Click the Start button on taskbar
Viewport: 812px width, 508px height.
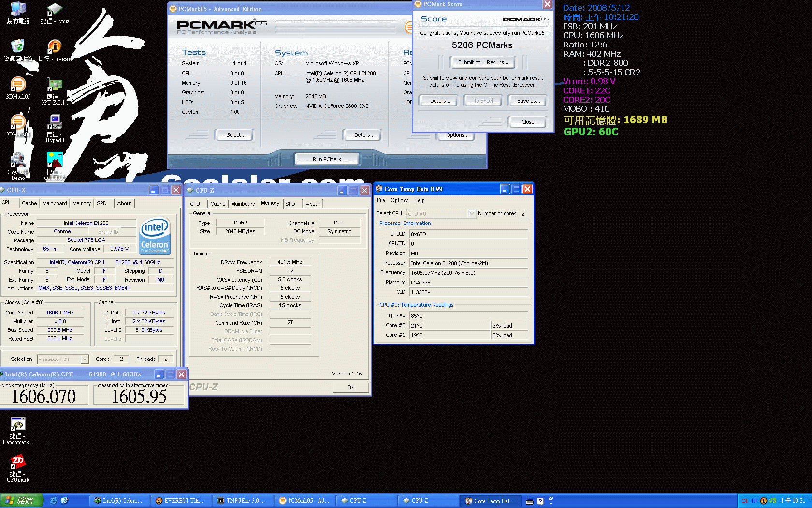pos(21,501)
